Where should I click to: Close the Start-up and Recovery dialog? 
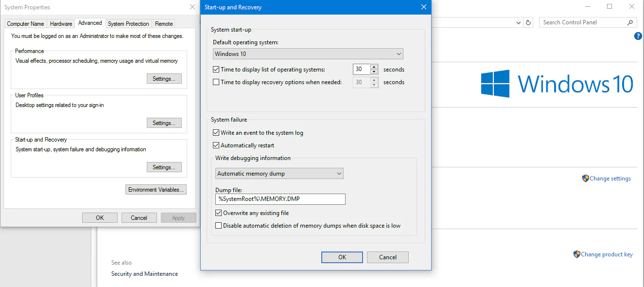[x=424, y=7]
